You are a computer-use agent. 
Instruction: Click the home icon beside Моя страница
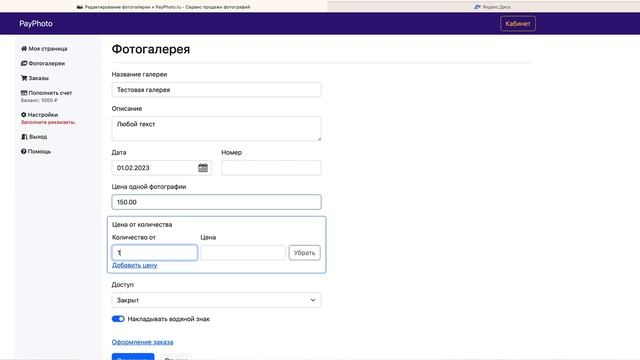coord(24,49)
